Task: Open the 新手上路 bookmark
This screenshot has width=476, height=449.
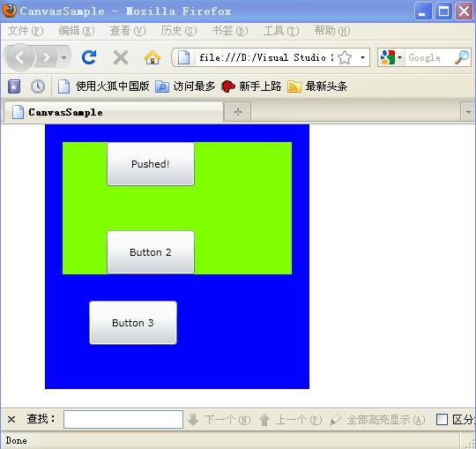Action: (x=251, y=86)
